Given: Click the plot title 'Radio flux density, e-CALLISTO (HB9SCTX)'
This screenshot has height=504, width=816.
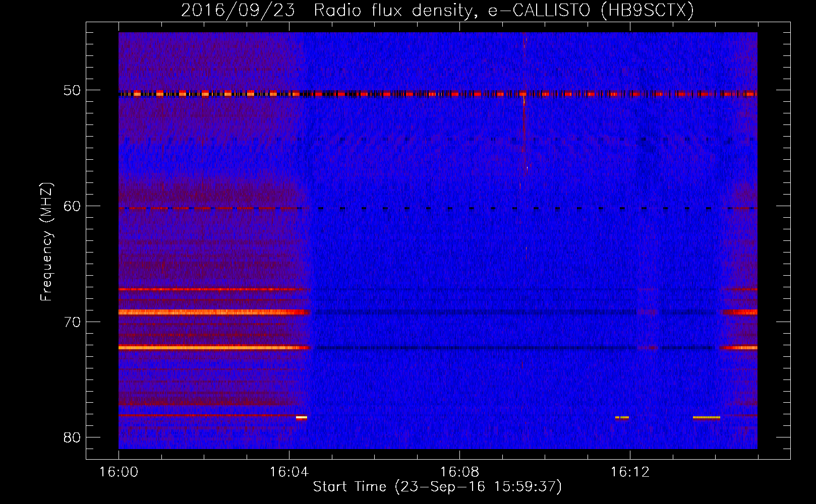Looking at the screenshot, I should click(x=503, y=10).
